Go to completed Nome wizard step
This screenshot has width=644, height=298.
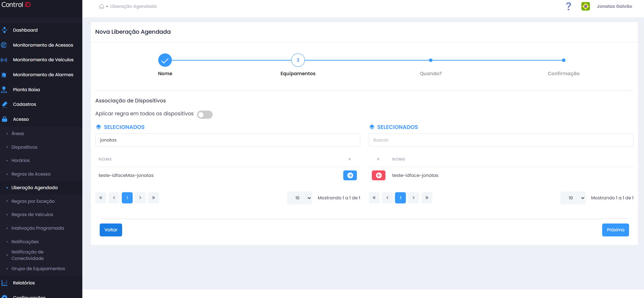[x=165, y=60]
